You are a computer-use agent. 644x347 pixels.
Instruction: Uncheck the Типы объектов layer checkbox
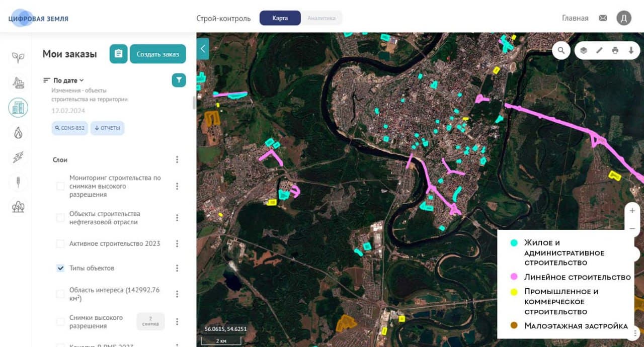[x=60, y=268]
